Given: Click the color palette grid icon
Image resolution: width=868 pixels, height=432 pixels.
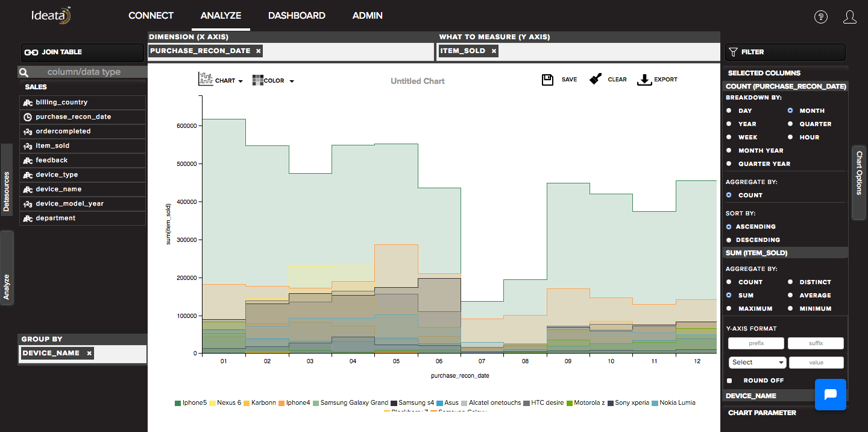Looking at the screenshot, I should pos(258,80).
